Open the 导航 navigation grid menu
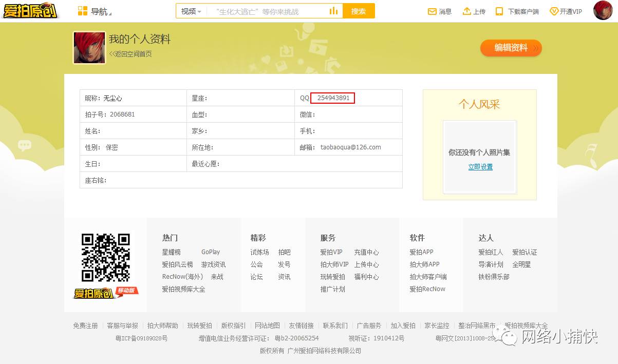 click(94, 11)
